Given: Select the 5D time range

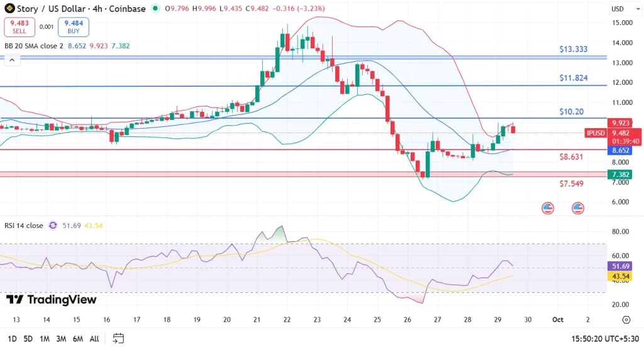Looking at the screenshot, I should [28, 339].
